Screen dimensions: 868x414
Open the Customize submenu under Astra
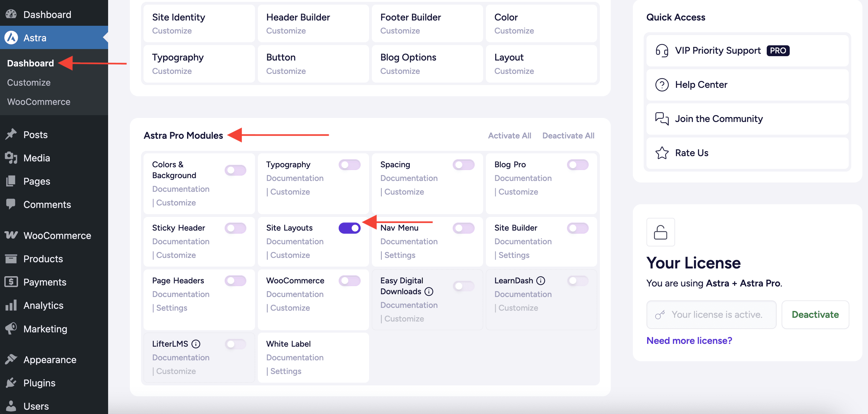click(29, 83)
